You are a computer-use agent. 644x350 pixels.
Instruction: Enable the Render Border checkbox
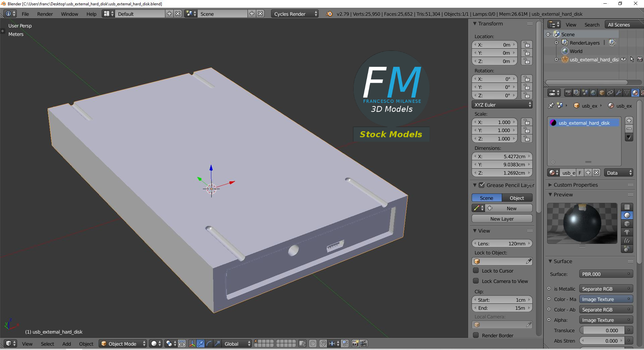point(476,335)
